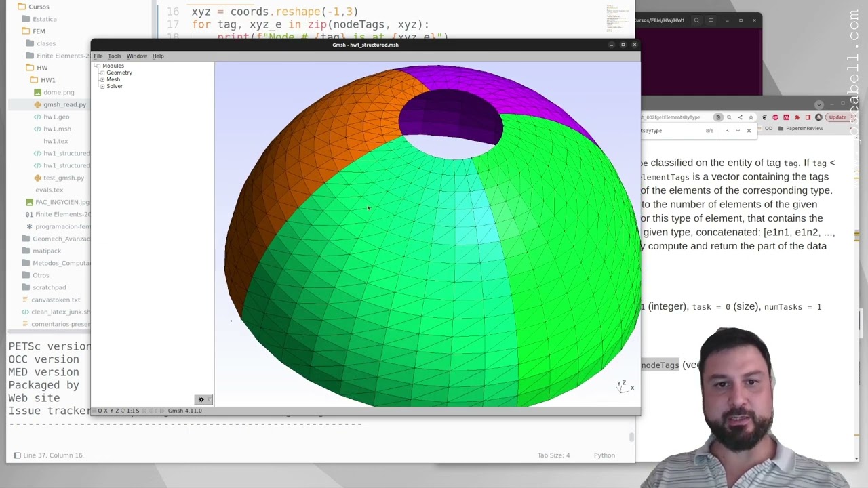Click the browser Update button
868x488 pixels.
coord(837,117)
